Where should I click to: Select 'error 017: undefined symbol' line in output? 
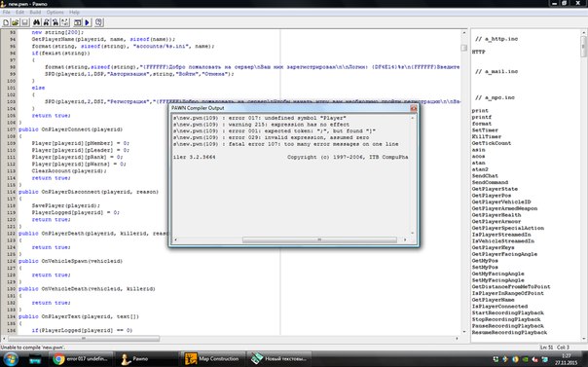tap(260, 118)
